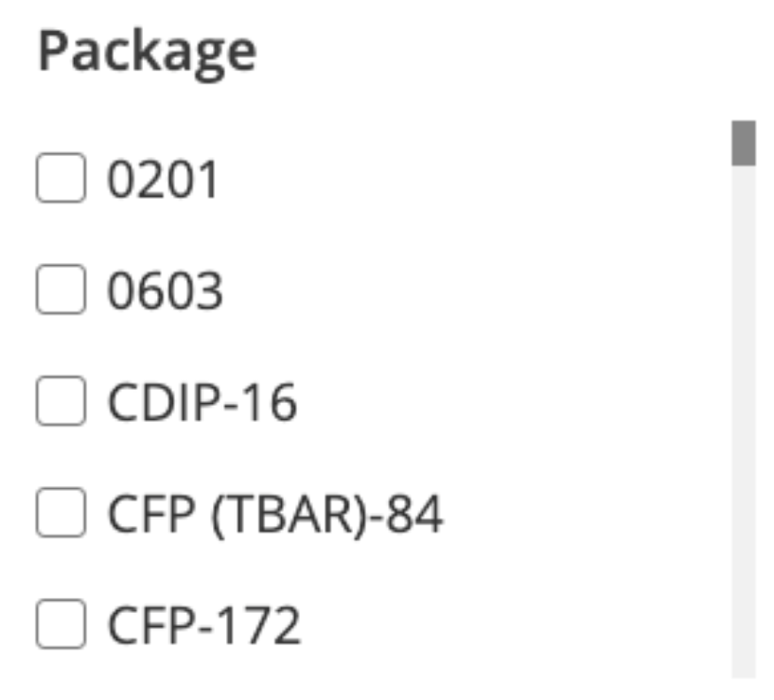Click the scrollbar track below the thumb
The image size is (774, 700).
(x=744, y=422)
